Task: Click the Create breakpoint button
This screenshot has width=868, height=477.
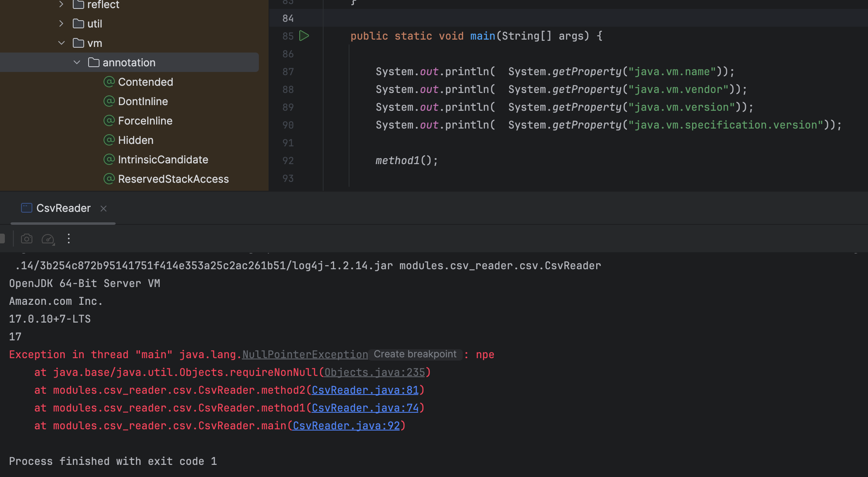Action: tap(415, 355)
